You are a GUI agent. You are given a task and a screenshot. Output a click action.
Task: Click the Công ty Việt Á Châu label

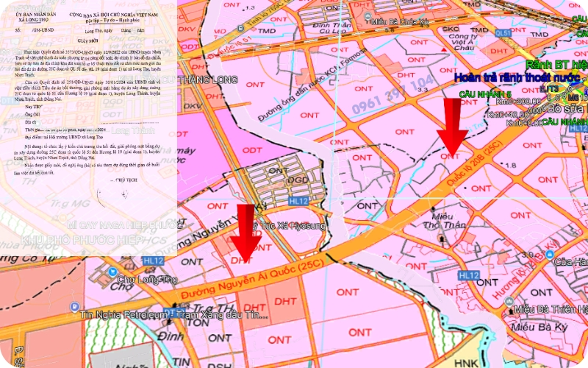coord(465,39)
